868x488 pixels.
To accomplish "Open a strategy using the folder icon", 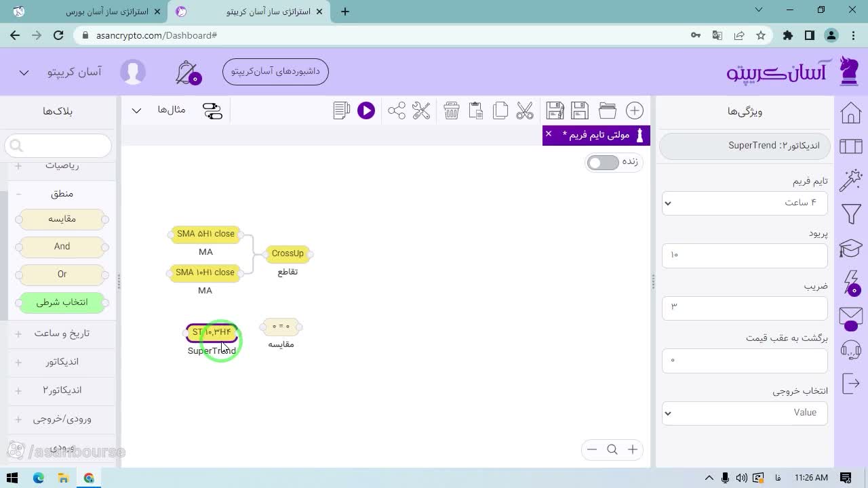I will pos(608,110).
